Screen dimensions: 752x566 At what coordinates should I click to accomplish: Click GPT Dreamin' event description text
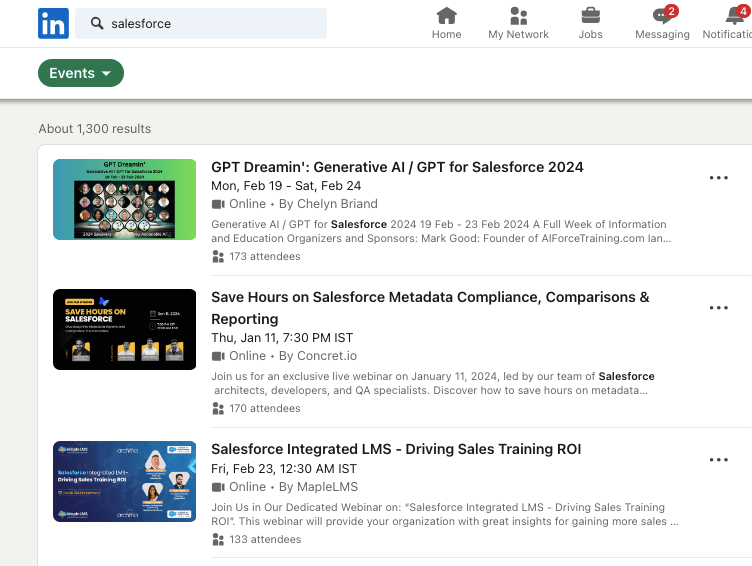(441, 231)
